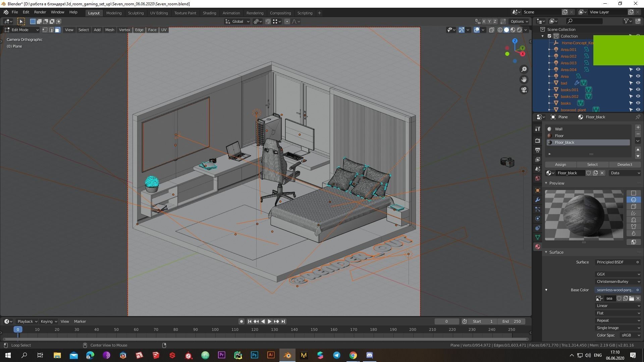Hide Area.004 light in viewport

point(638,69)
